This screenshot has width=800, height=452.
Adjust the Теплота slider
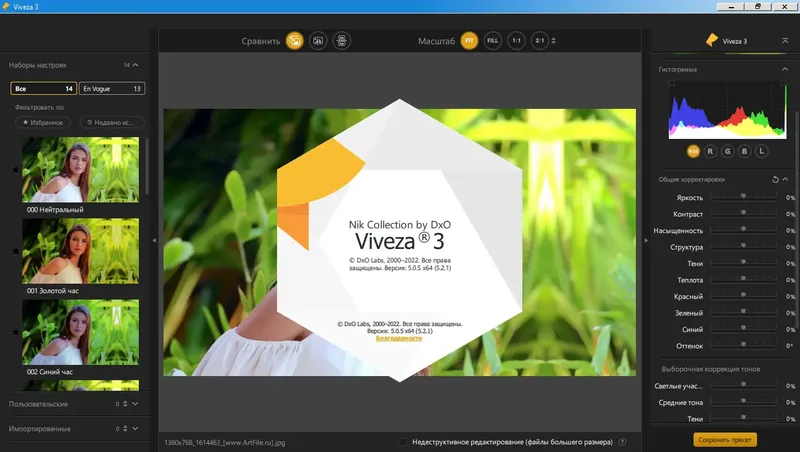click(743, 279)
